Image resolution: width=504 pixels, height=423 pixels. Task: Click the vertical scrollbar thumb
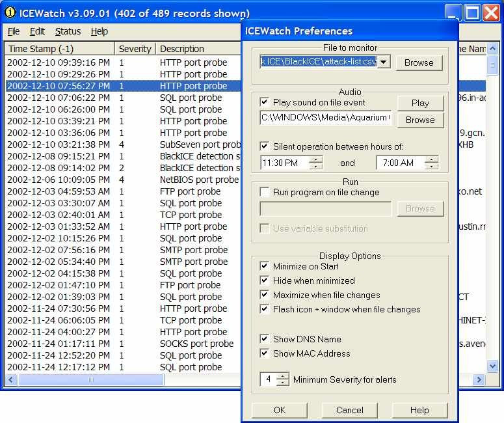492,65
